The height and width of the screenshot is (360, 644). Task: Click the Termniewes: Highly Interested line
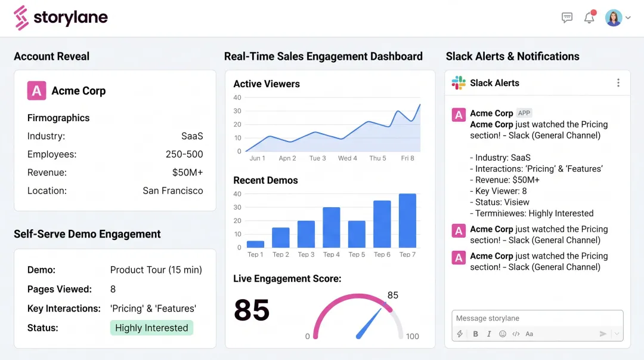[x=532, y=214]
